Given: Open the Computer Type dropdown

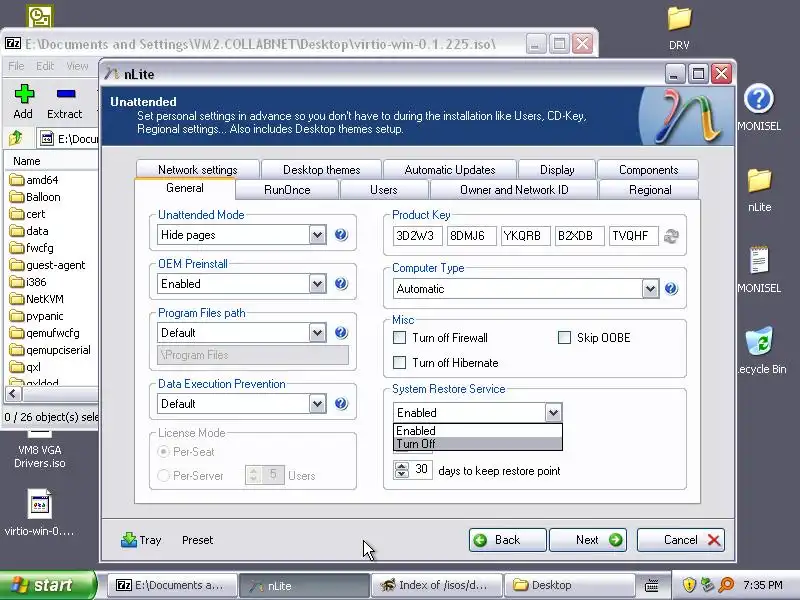Looking at the screenshot, I should pos(650,289).
